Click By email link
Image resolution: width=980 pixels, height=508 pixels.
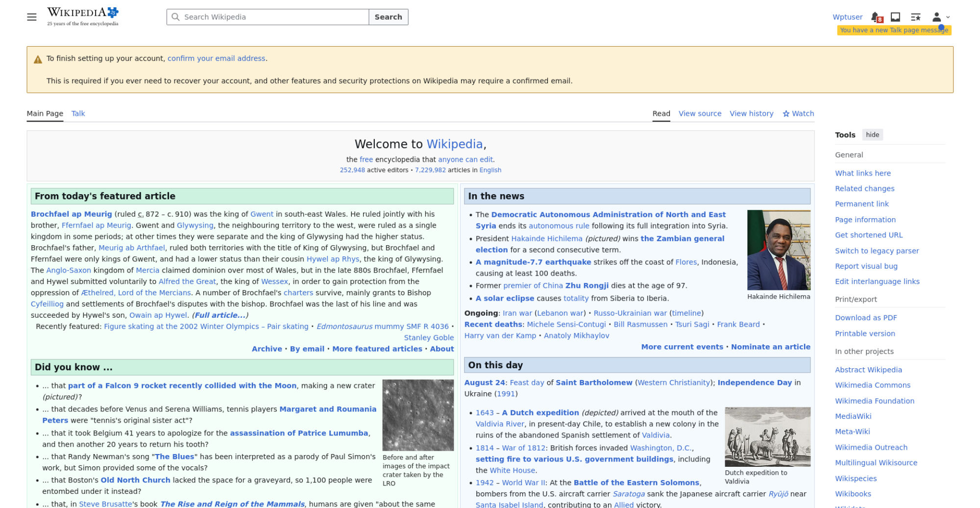307,349
